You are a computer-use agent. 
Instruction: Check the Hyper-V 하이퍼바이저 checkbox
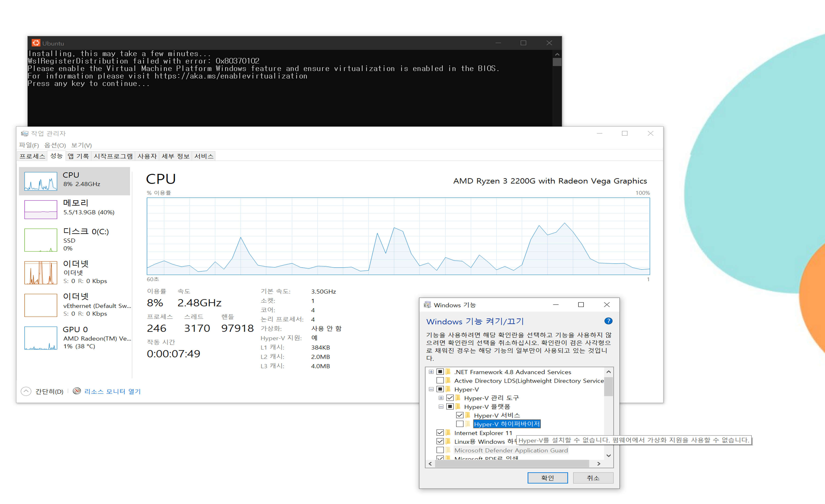tap(460, 424)
